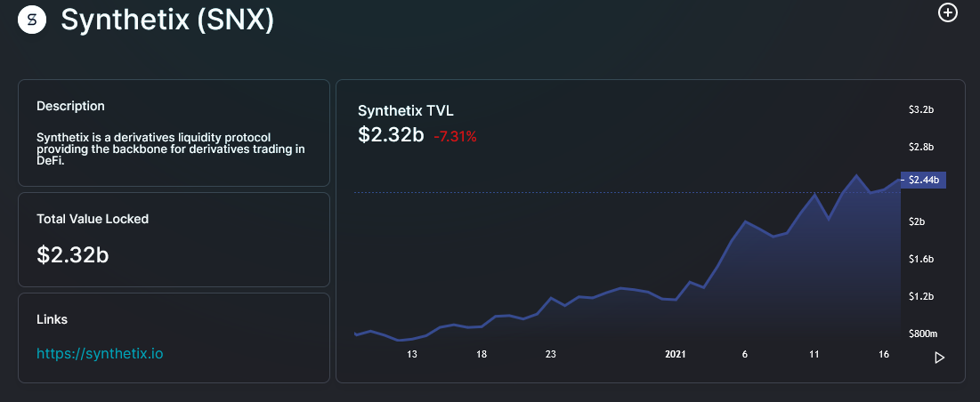Click the chart play arrow button
Screen dimensions: 980x402
pyautogui.click(x=939, y=358)
